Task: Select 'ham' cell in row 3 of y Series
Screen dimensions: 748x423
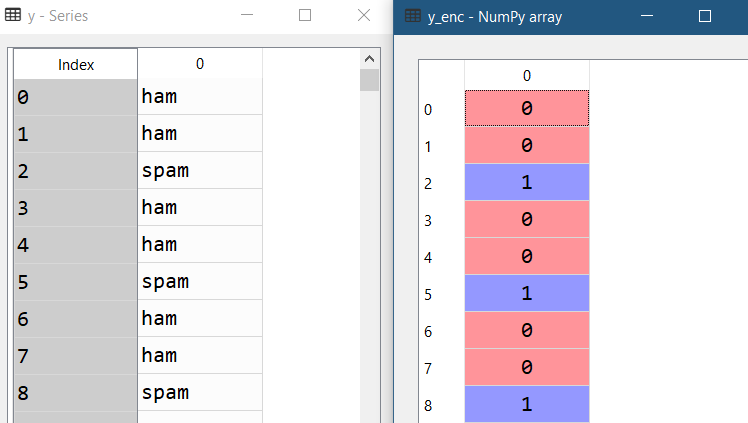Action: (200, 207)
